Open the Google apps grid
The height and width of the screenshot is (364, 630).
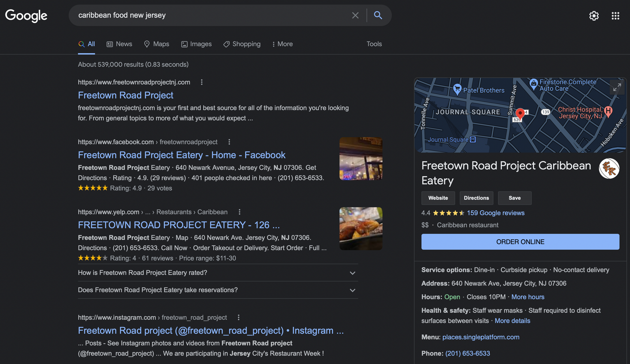coord(615,16)
